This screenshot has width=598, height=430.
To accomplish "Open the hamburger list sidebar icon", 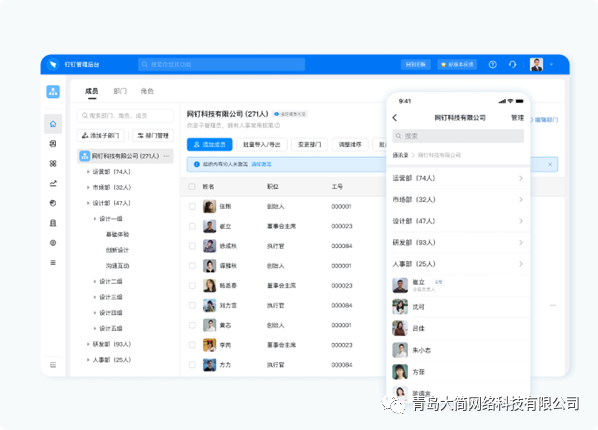I will coord(53,263).
